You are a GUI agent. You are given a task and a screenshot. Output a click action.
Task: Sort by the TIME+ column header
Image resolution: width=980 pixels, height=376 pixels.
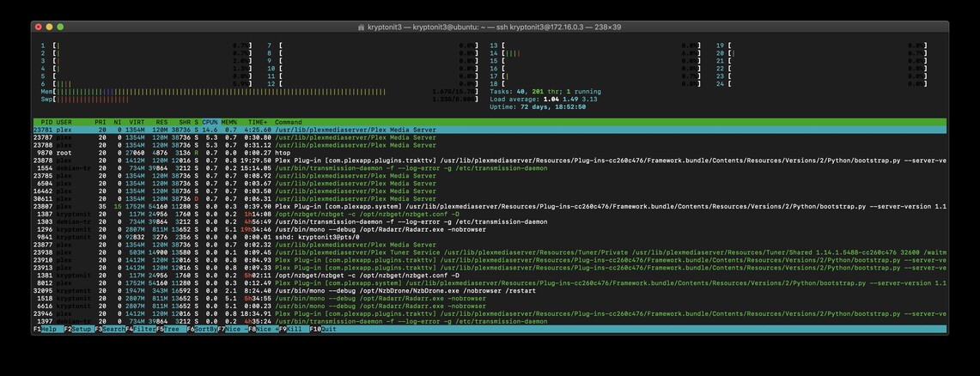(259, 123)
